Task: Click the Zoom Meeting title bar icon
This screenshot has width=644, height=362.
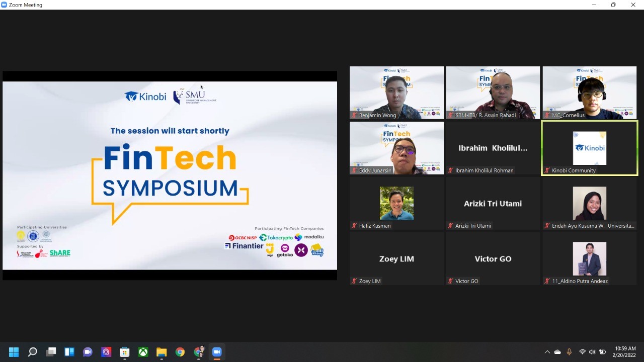Action: pos(5,5)
